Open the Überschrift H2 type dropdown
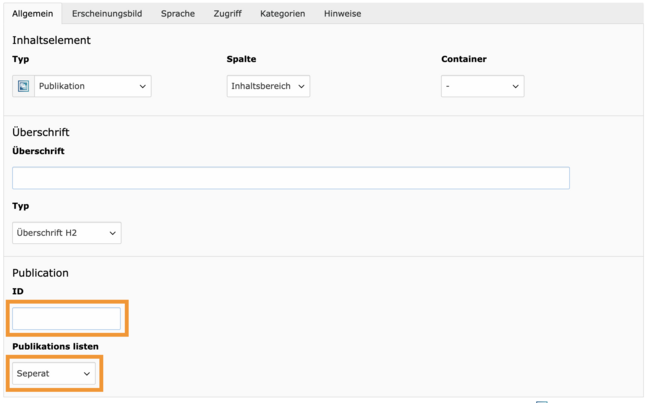 (67, 233)
